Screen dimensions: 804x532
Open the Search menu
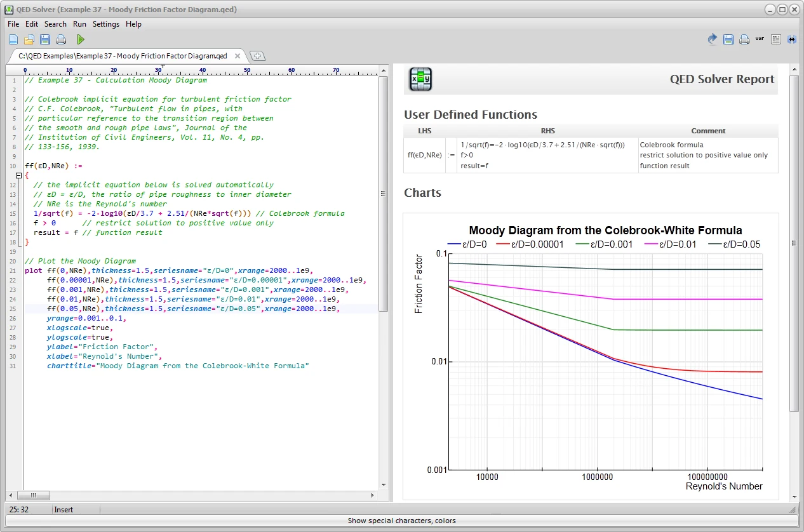[55, 24]
